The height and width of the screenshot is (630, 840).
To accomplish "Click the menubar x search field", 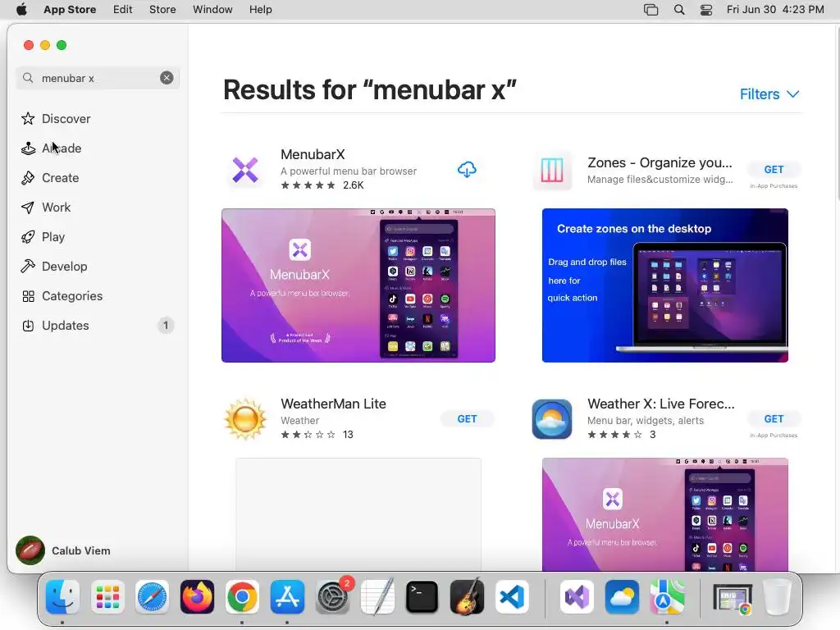I will (x=98, y=78).
